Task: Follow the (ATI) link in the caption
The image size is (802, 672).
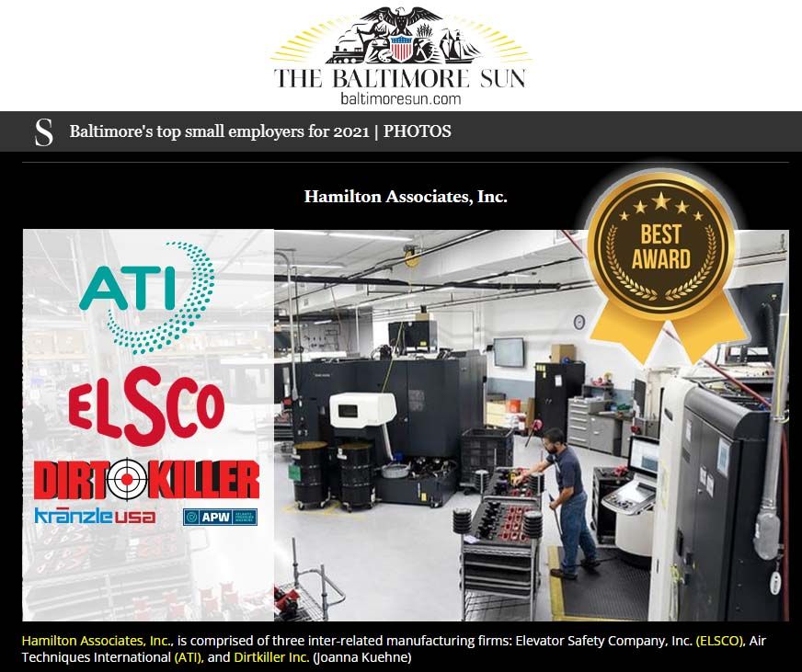Action: 189,657
